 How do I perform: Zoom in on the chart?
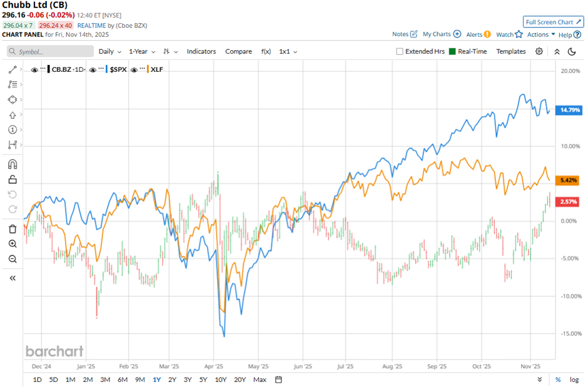click(13, 244)
